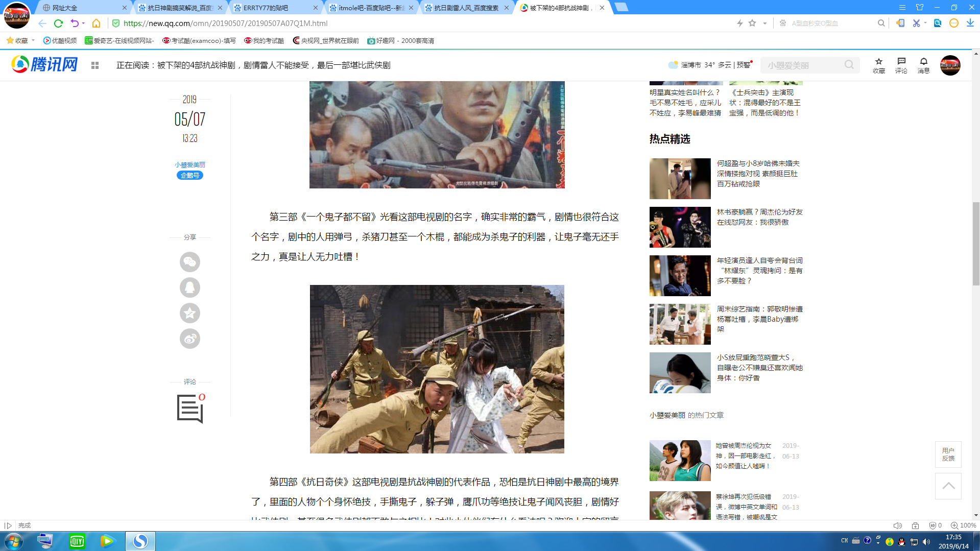Click the system tray volume speaker icon
Viewport: 980px width, 551px height.
click(926, 542)
